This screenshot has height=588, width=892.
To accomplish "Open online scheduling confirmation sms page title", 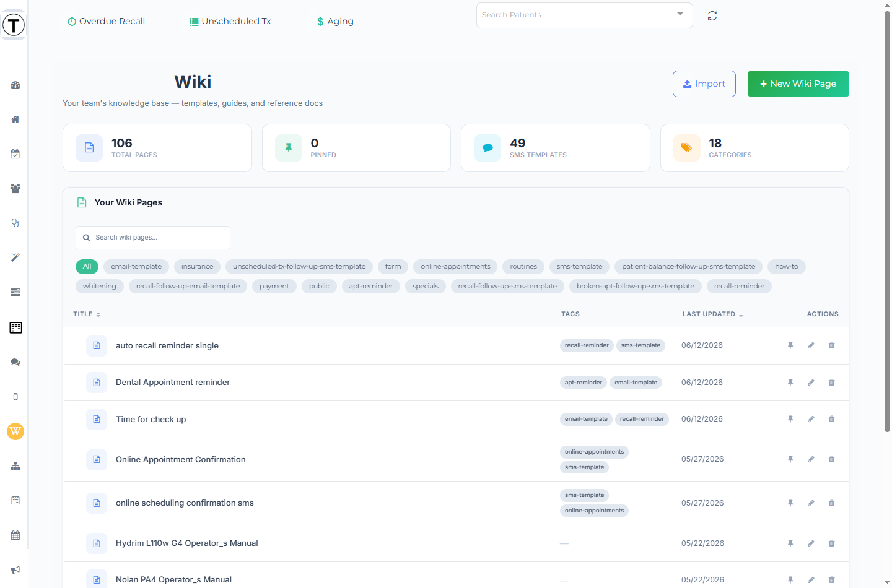I will click(185, 503).
